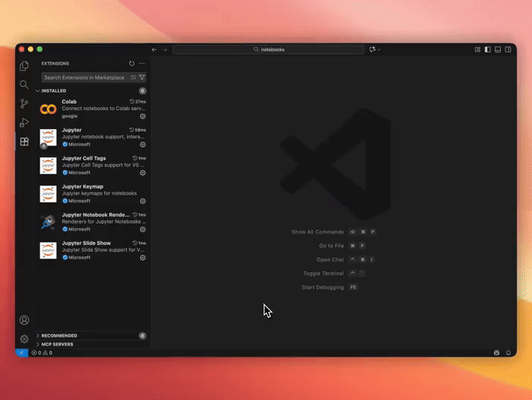Open the Jupyter Notebook Renderers entry
The height and width of the screenshot is (400, 532).
pos(92,222)
